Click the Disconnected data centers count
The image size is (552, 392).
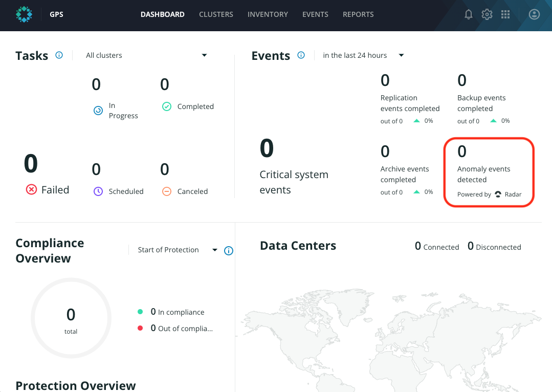(494, 246)
